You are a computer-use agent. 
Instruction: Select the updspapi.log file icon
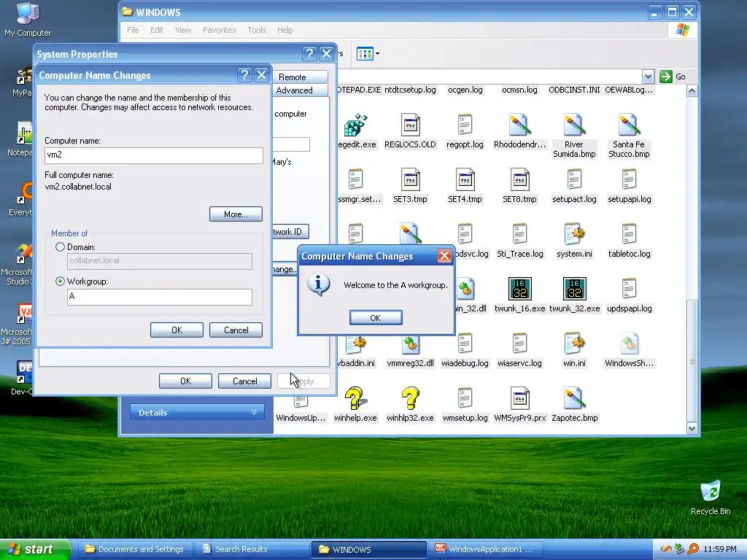click(629, 289)
